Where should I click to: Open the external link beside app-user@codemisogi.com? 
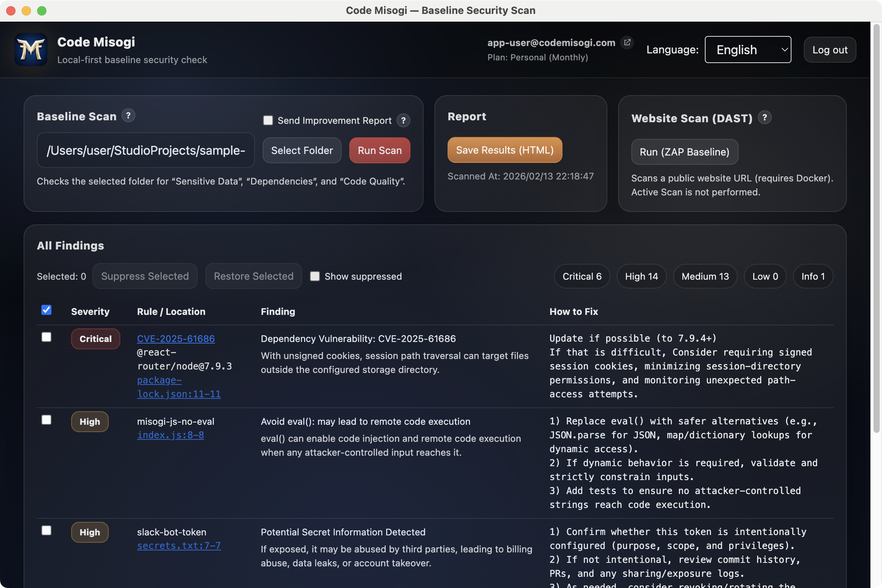(x=627, y=42)
